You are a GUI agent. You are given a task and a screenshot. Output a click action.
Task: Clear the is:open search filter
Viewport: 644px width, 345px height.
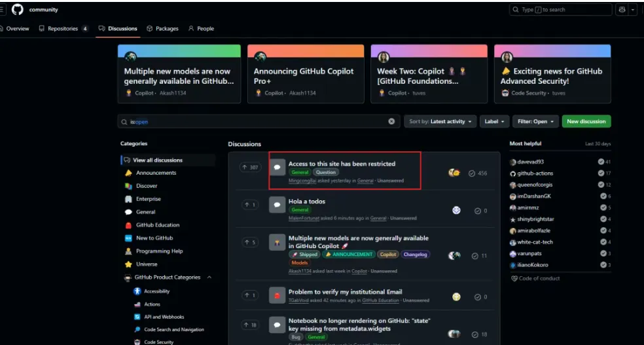391,122
